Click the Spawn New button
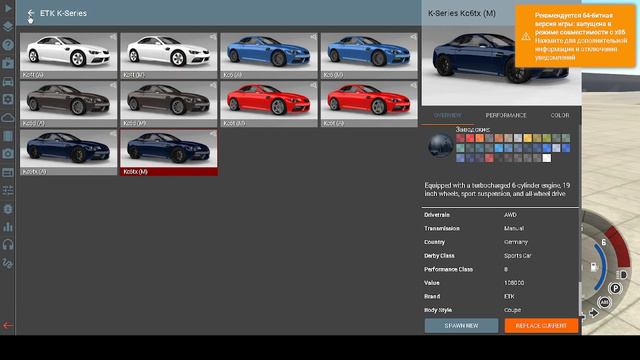640x360 pixels. (461, 326)
